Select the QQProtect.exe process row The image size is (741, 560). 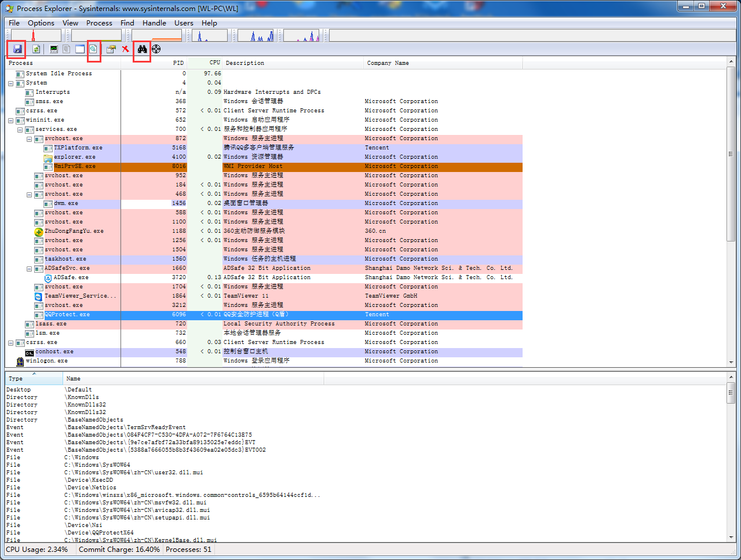tap(264, 314)
